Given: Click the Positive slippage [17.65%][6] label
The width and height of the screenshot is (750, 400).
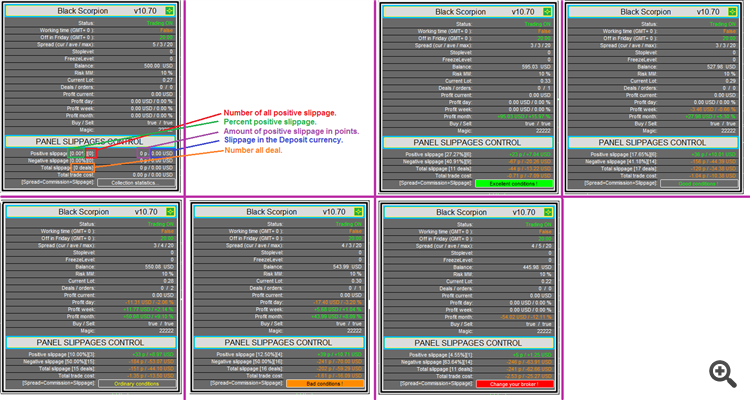Looking at the screenshot, I should pos(623,155).
